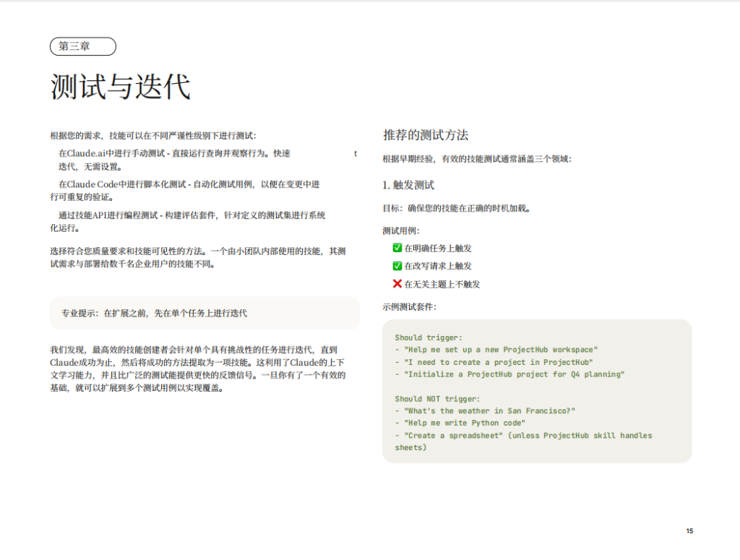Image resolution: width=740 pixels, height=560 pixels.
Task: Click the code line I need to create a project in ProjectHub
Action: (494, 362)
